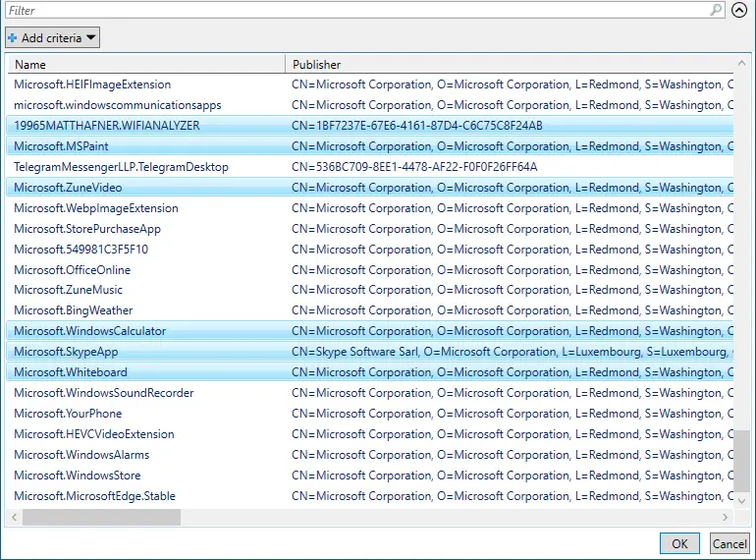The image size is (756, 560).
Task: Select Microsoft.StorePurchaseApp row
Action: 370,229
